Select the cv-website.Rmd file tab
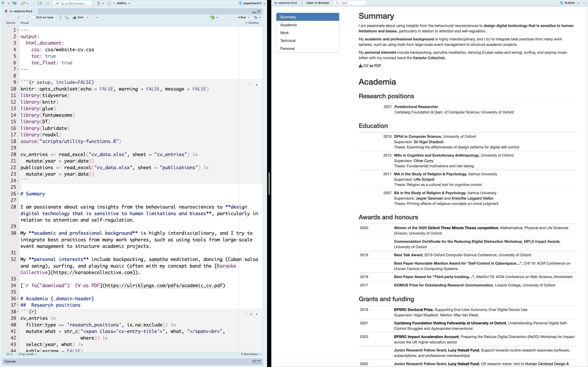 [21, 11]
